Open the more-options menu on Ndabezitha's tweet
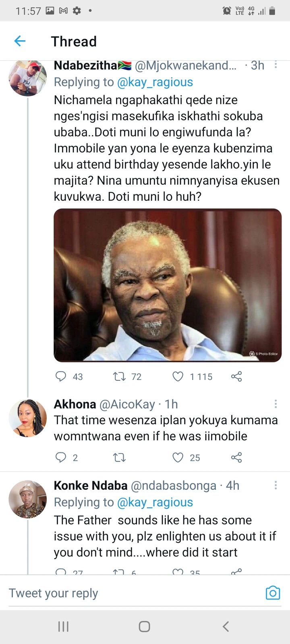290x644 pixels. (x=275, y=65)
